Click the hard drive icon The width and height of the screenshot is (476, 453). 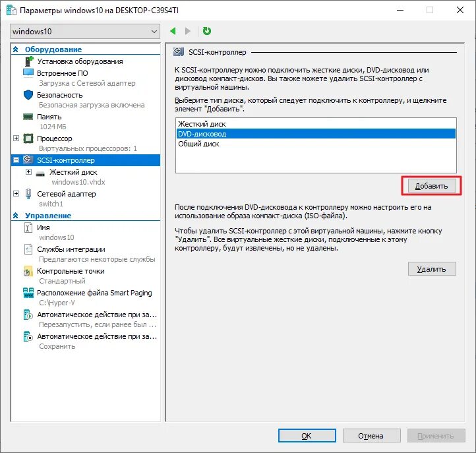click(40, 173)
